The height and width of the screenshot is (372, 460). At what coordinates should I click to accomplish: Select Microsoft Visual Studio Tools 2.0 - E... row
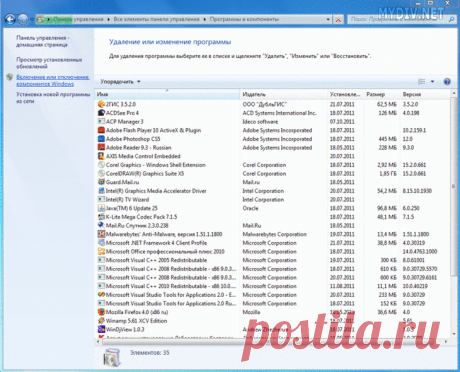[273, 295]
